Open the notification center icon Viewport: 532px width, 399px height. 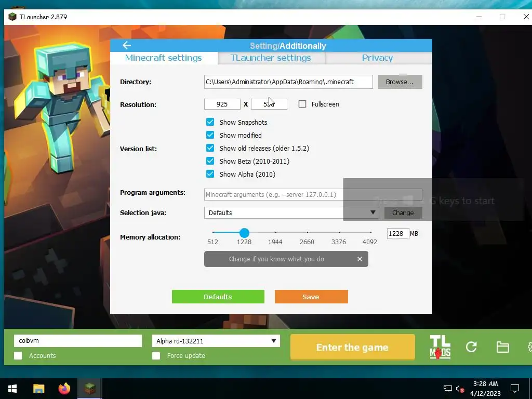click(515, 389)
